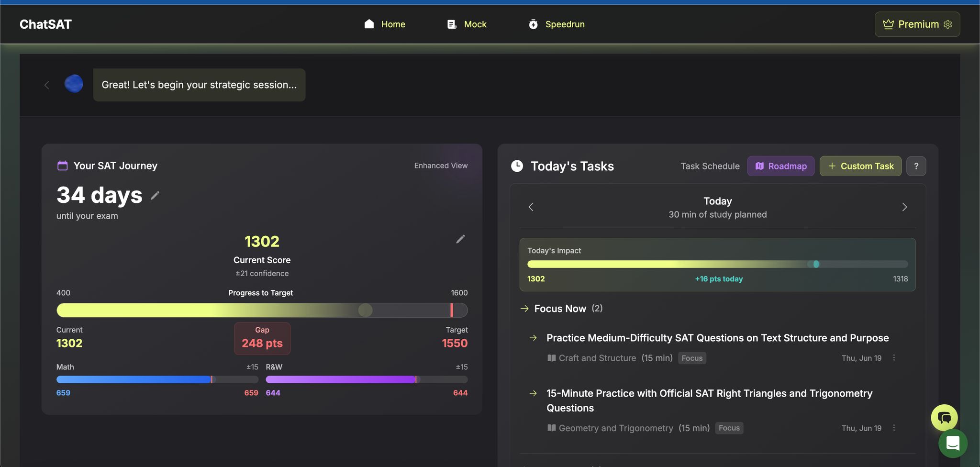Open options menu for Right Triangles task
980x467 pixels.
tap(894, 428)
